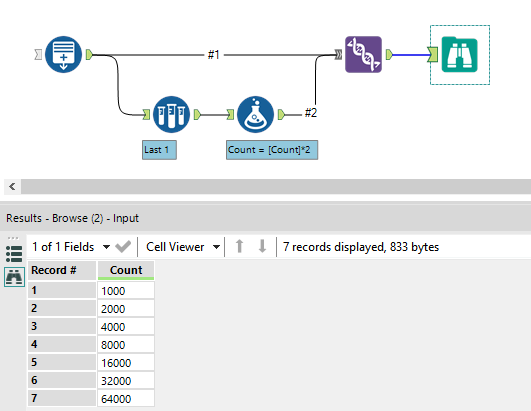Screen dimensions: 531x411
Task: Click the results panel drag handle dots
Action: point(13,238)
